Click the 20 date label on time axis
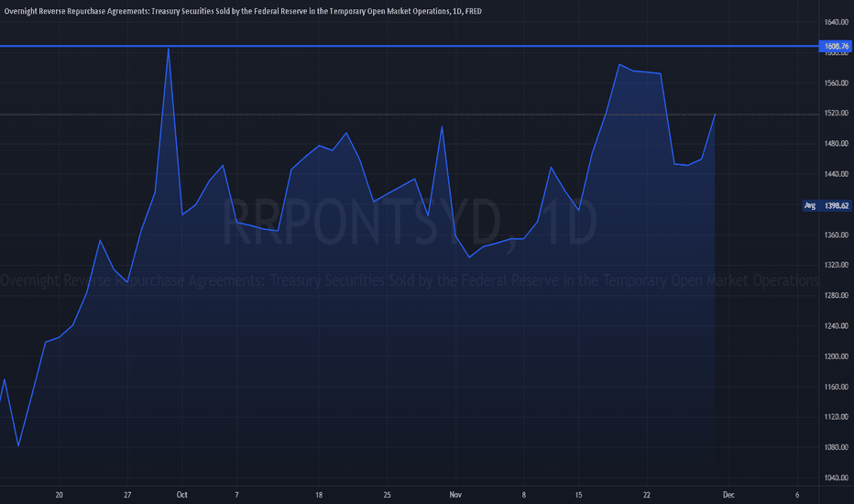The image size is (854, 504). point(59,495)
